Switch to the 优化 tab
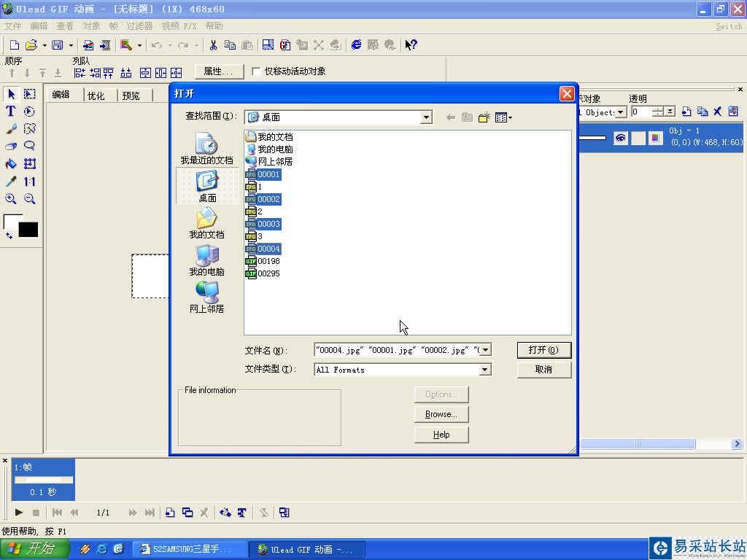This screenshot has height=560, width=747. (x=96, y=96)
